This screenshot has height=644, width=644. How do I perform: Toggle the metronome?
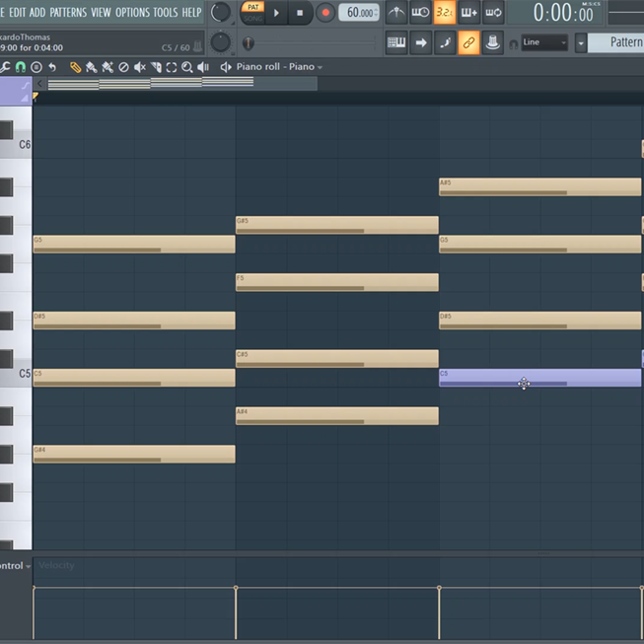(x=396, y=12)
